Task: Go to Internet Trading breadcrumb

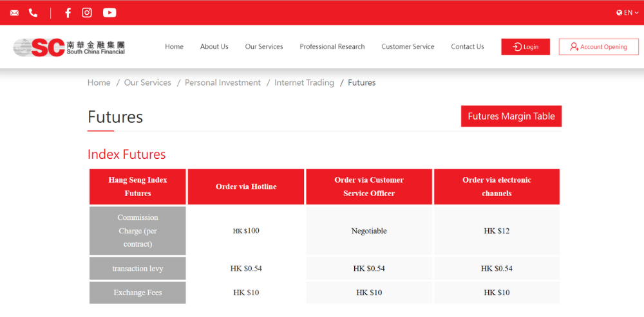Action: coord(304,83)
